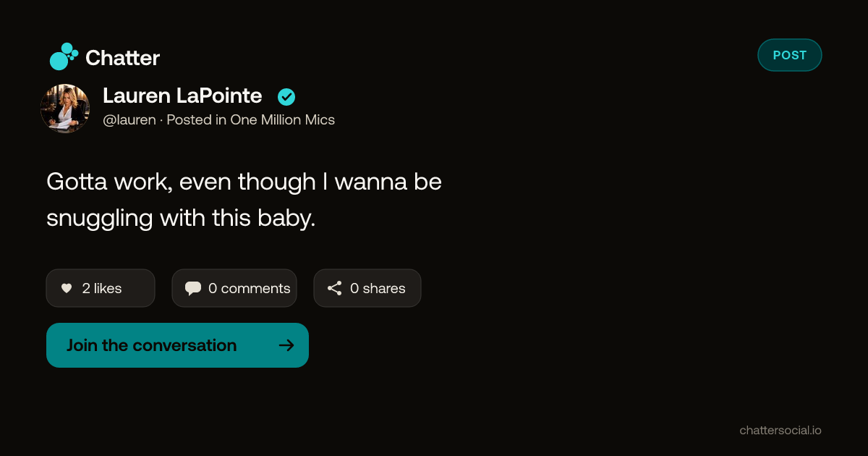Click the share icon beside 0 shares
Screen dimensions: 868x456
pos(334,288)
